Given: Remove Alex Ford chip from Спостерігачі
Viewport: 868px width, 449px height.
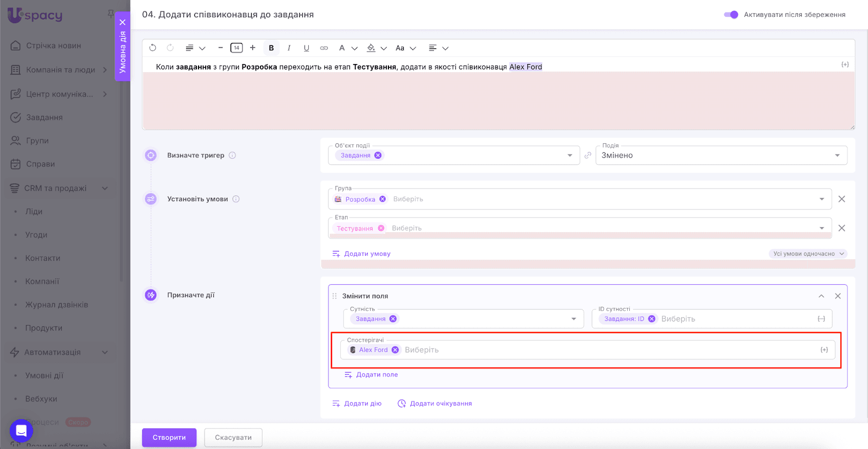Looking at the screenshot, I should pyautogui.click(x=395, y=350).
